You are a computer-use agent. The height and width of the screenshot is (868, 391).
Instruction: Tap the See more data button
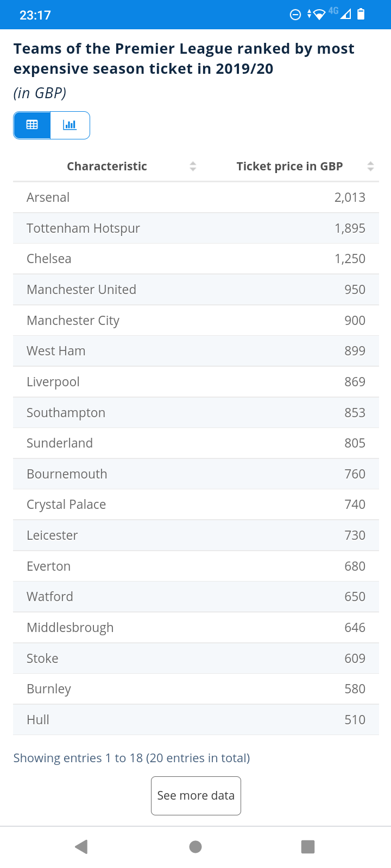[x=195, y=796]
